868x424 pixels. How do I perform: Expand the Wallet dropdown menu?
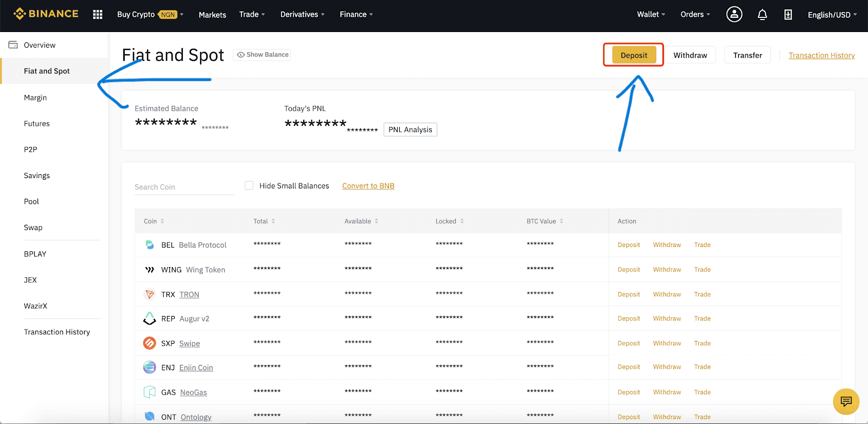[x=650, y=15]
